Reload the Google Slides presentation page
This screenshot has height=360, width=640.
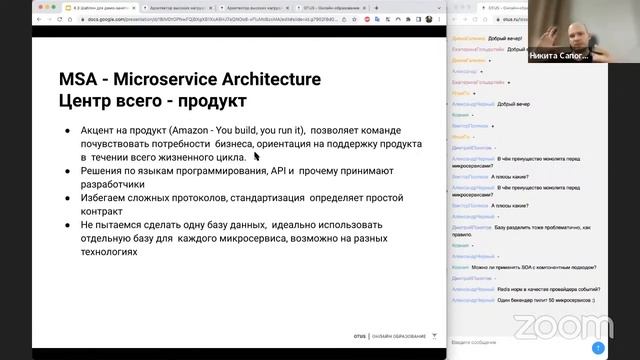[x=60, y=19]
